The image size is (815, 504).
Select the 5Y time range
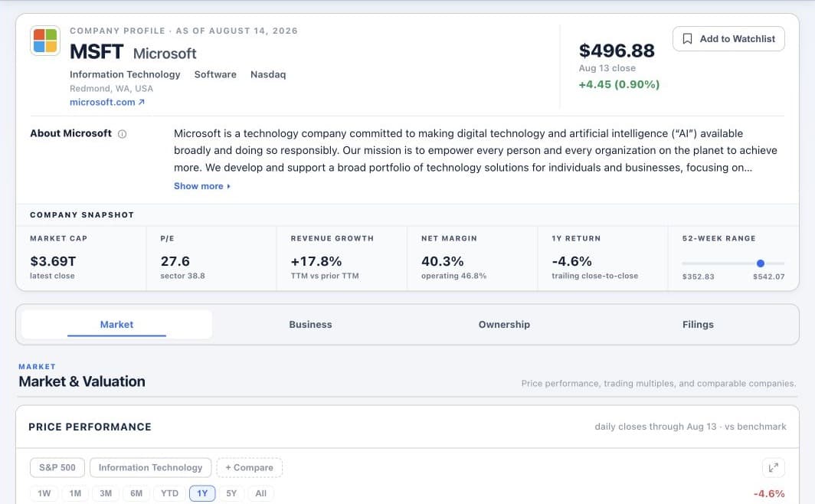tap(231, 493)
